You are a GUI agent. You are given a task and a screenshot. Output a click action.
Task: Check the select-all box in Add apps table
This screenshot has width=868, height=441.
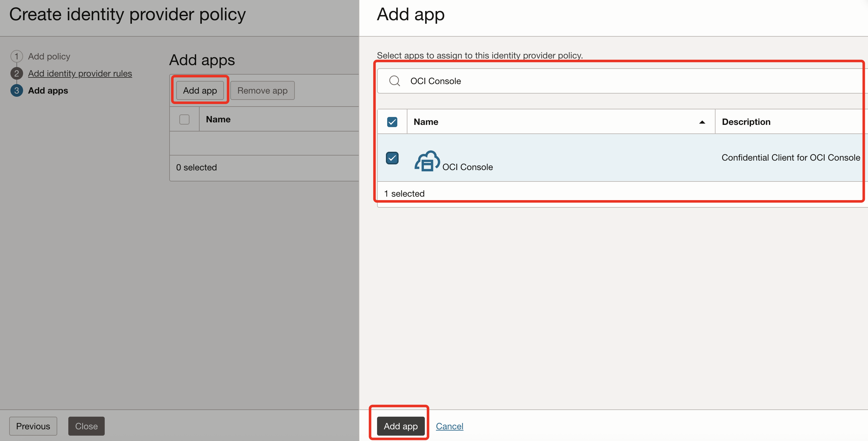click(x=184, y=119)
